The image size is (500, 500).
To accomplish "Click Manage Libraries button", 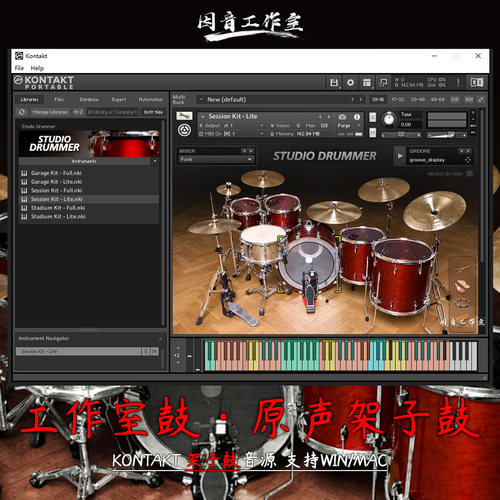I will tap(50, 112).
